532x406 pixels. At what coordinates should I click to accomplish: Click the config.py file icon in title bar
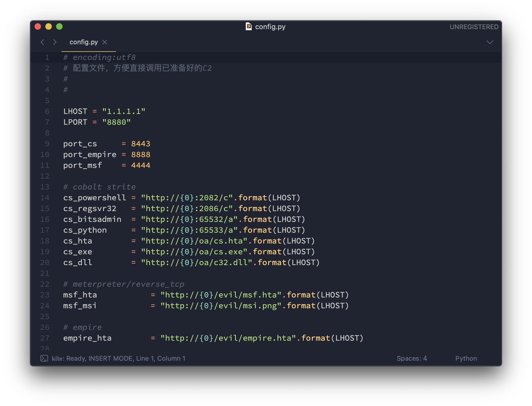pyautogui.click(x=248, y=26)
